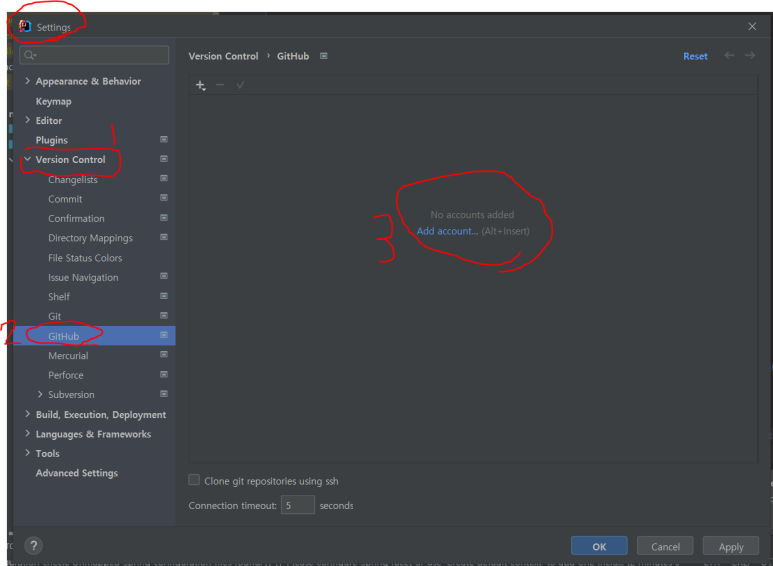Select the Commit settings page
Viewport: 773px width, 566px height.
pyautogui.click(x=65, y=199)
